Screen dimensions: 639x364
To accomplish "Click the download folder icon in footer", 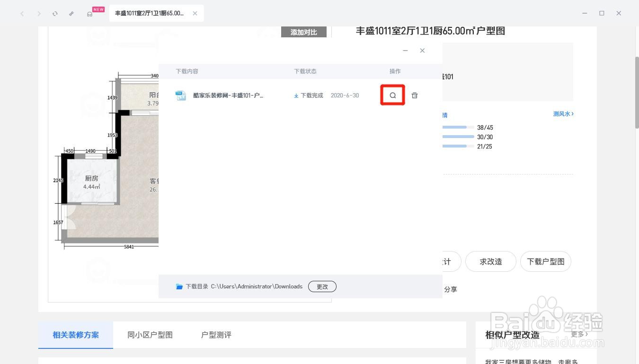I will coord(179,286).
